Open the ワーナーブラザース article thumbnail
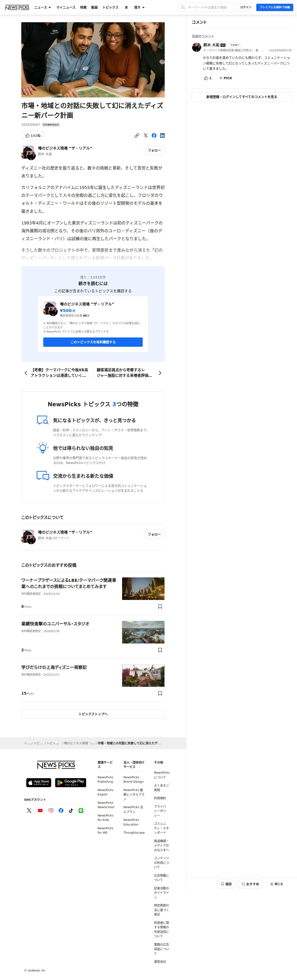297x980 pixels. pos(143,589)
